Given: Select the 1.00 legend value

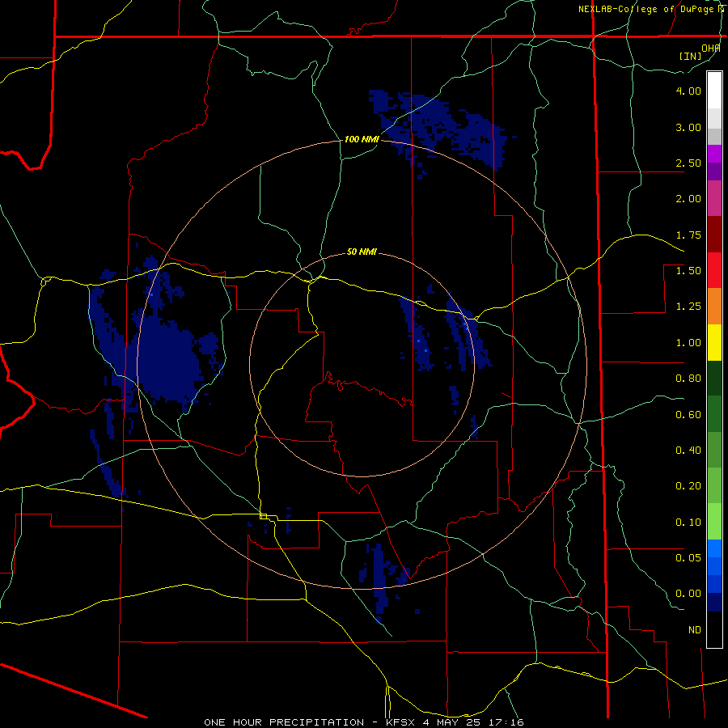Looking at the screenshot, I should pos(688,343).
